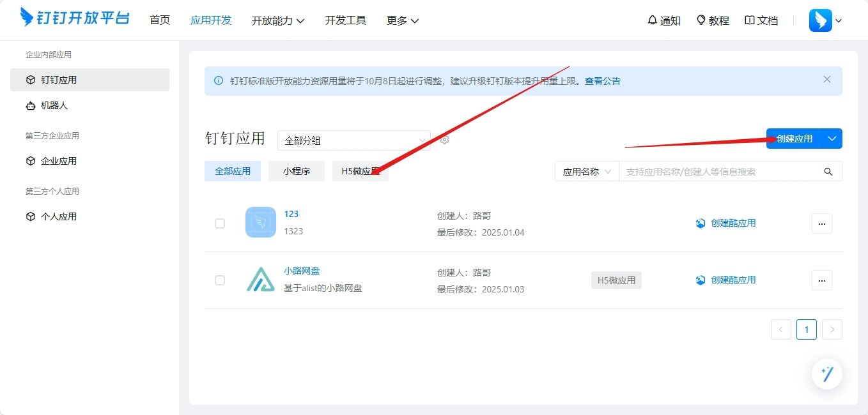Check the checkbox for app 123
The width and height of the screenshot is (868, 415).
click(x=220, y=223)
